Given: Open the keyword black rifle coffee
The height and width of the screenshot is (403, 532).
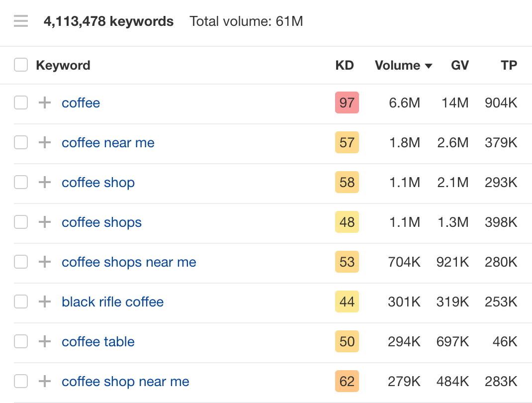Looking at the screenshot, I should pos(112,302).
